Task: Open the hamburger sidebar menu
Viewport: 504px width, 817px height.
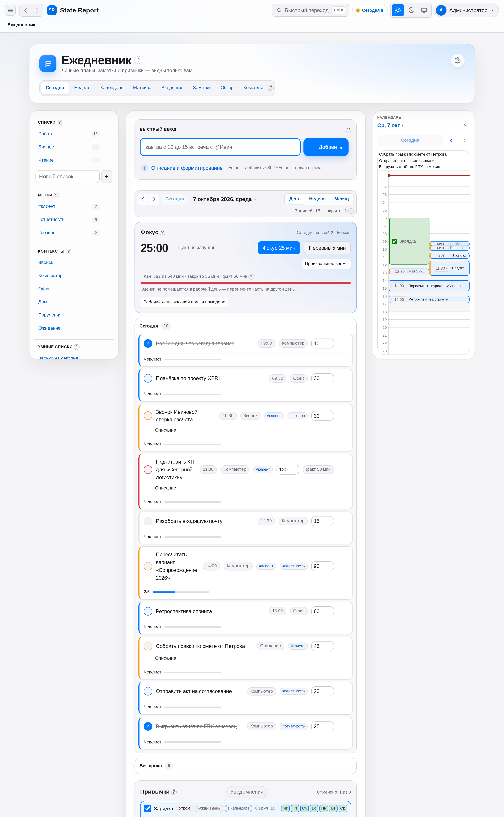Action: click(x=10, y=10)
